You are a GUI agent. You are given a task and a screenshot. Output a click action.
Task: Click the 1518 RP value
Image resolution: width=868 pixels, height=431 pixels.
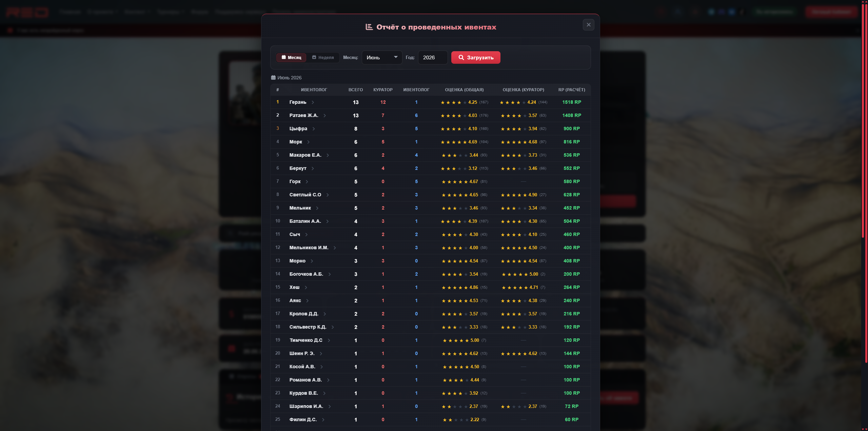pos(572,102)
